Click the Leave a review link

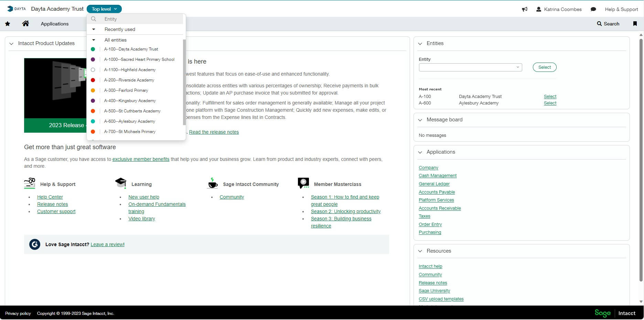pyautogui.click(x=108, y=244)
